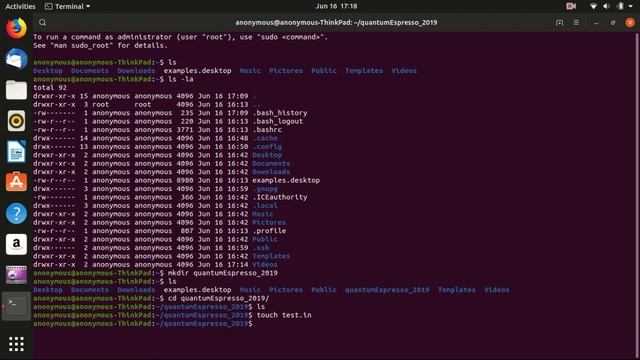Click 'mkdir quantumEspresso_2019' command text
Image resolution: width=640 pixels, height=360 pixels.
click(x=223, y=273)
